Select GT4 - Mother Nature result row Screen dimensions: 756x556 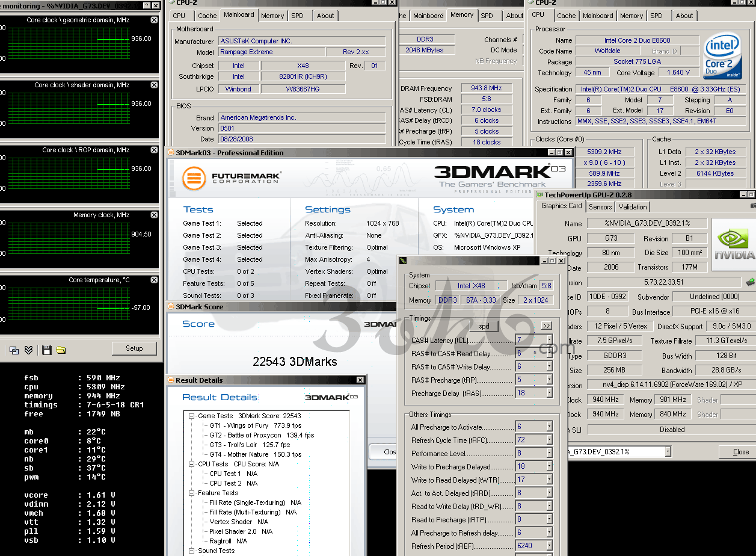click(x=255, y=454)
